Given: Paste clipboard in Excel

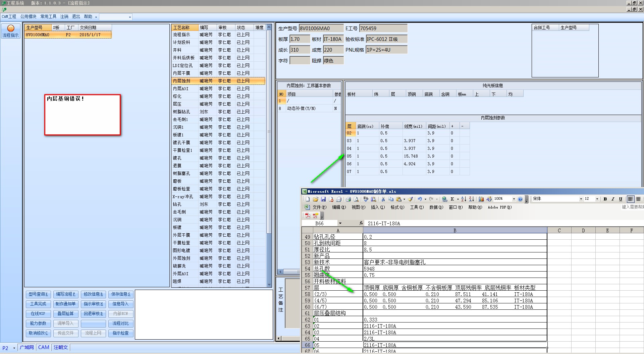Looking at the screenshot, I should point(398,199).
